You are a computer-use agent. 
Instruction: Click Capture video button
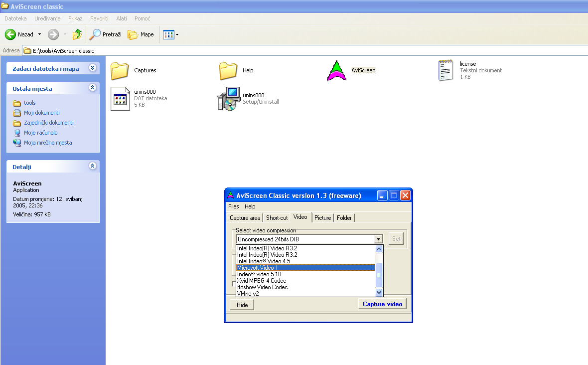[383, 304]
